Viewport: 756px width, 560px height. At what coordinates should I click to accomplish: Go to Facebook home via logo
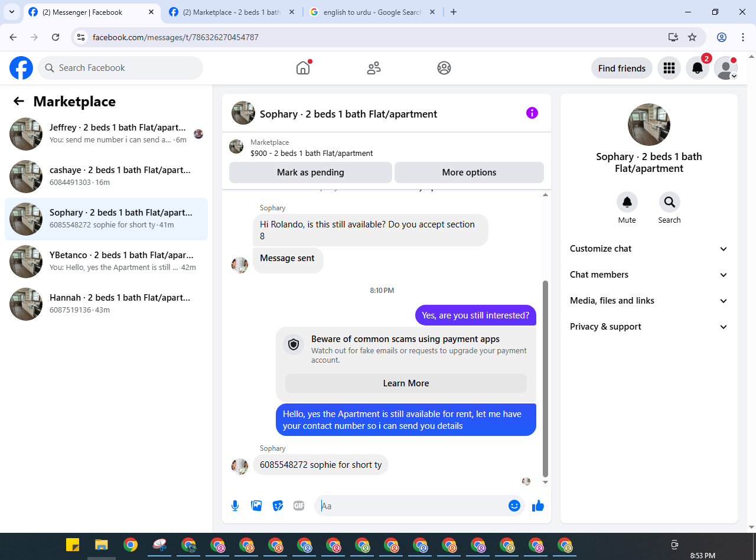click(21, 68)
